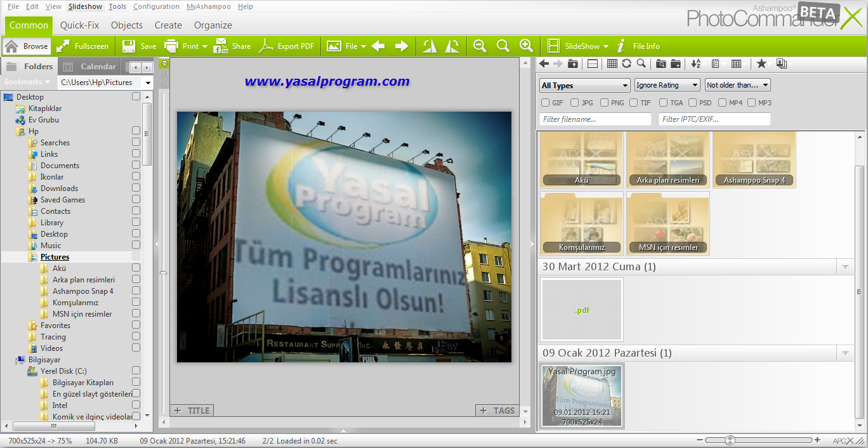Viewport: 868px width, 448px height.
Task: Click the Fullscreen toolbar button
Action: click(82, 46)
